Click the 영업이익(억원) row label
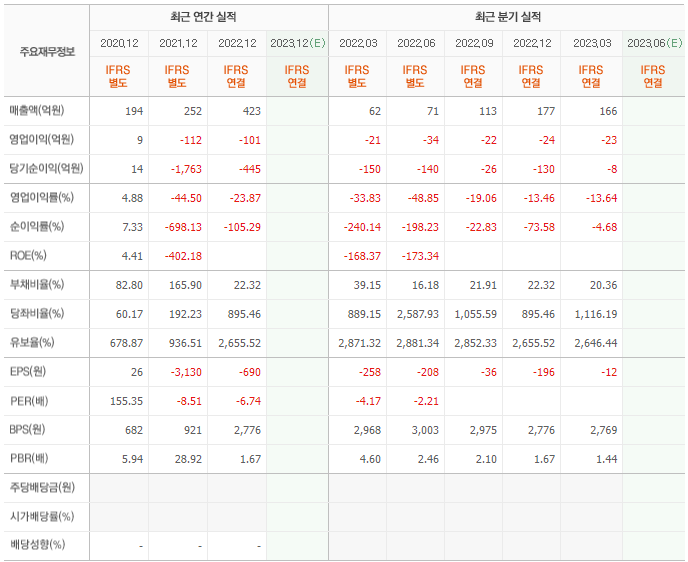688x562 pixels. (x=42, y=140)
